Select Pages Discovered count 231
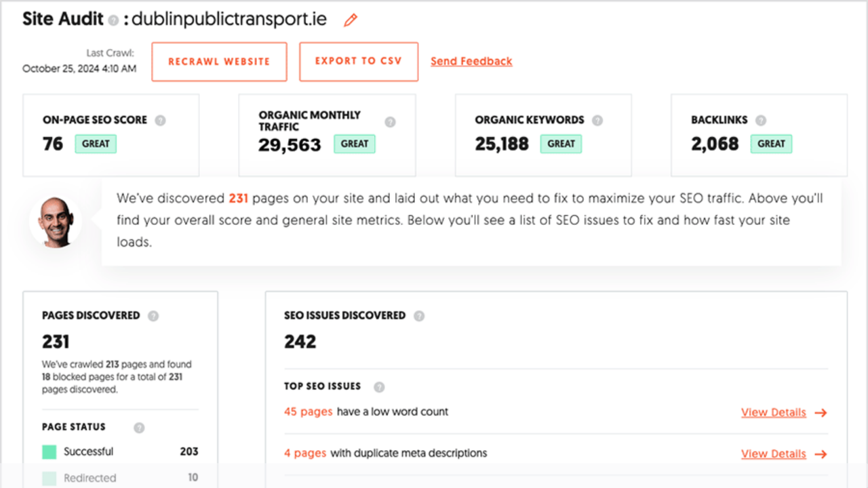The width and height of the screenshot is (868, 488). tap(56, 342)
